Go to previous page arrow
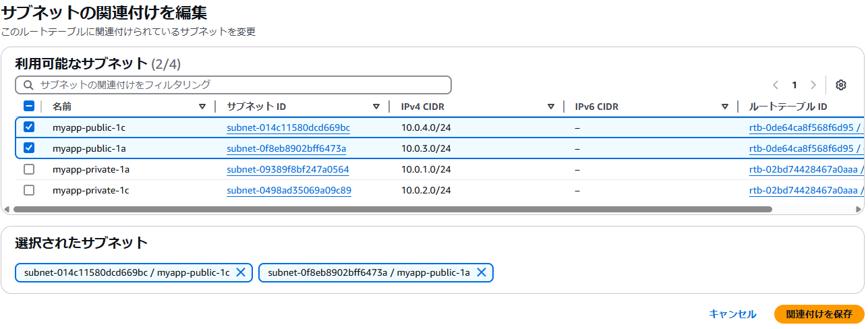 point(776,85)
